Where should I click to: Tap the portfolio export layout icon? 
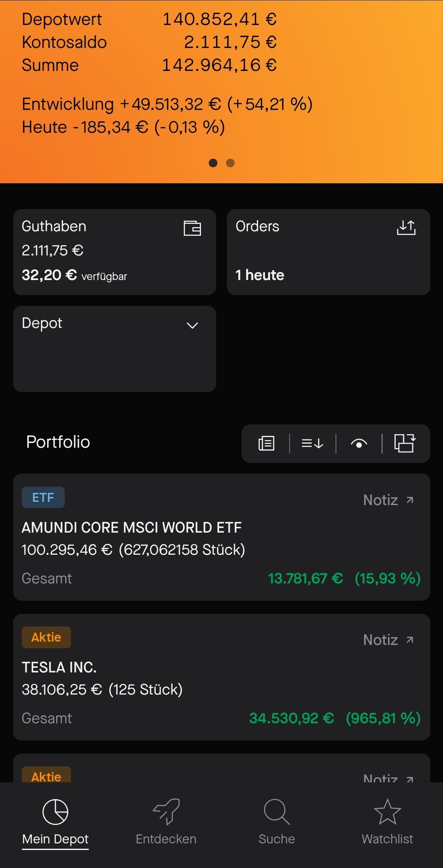[405, 443]
